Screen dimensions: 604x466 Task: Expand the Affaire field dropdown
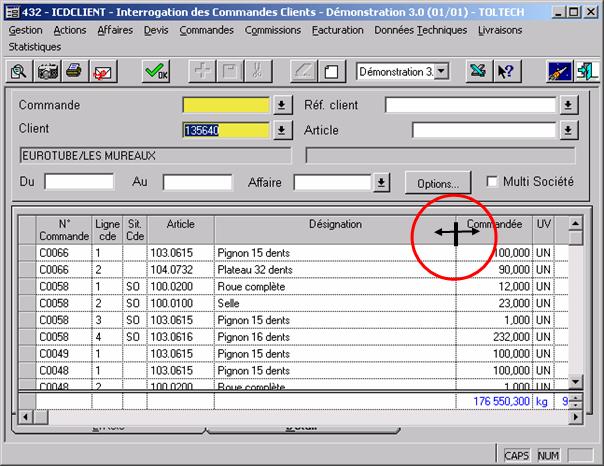[380, 182]
